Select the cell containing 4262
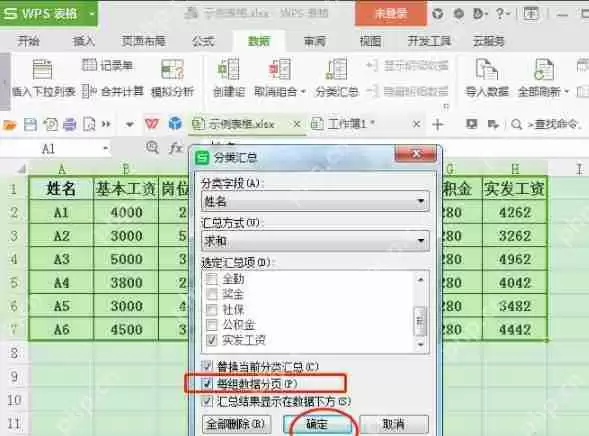The width and height of the screenshot is (589, 436). point(515,212)
